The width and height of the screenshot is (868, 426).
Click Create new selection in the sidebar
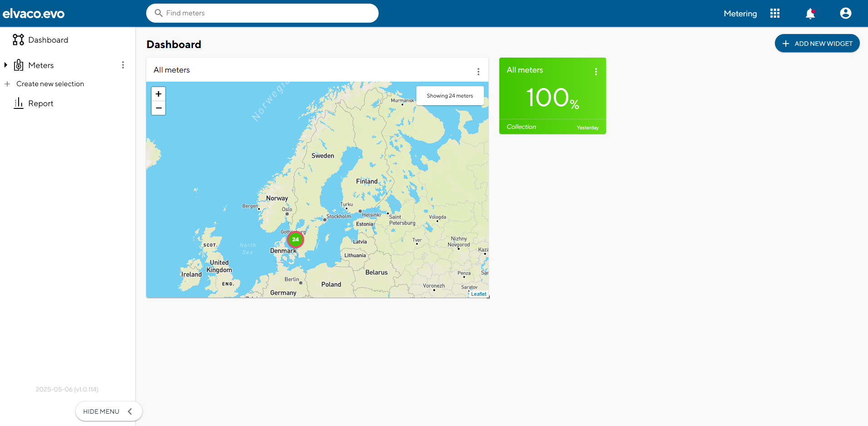(50, 84)
